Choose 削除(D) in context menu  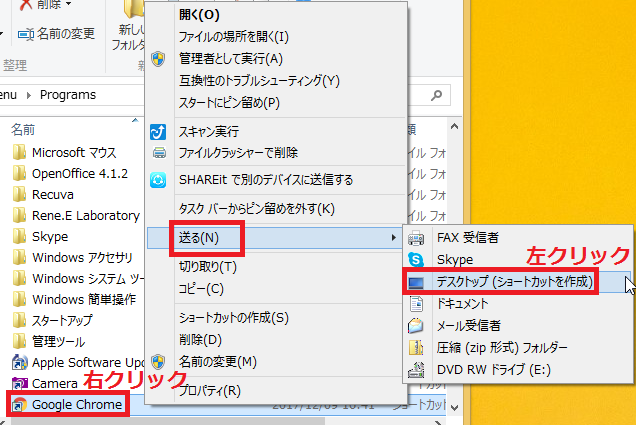click(x=276, y=339)
